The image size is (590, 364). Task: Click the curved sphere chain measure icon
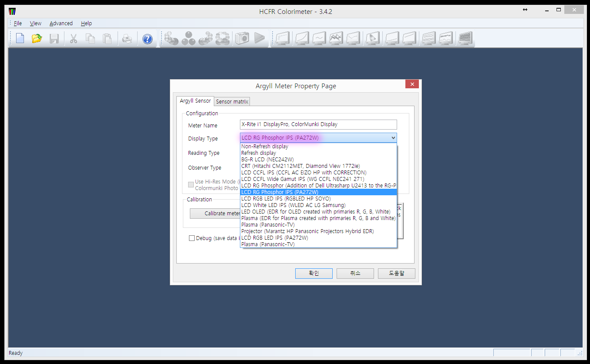click(206, 39)
